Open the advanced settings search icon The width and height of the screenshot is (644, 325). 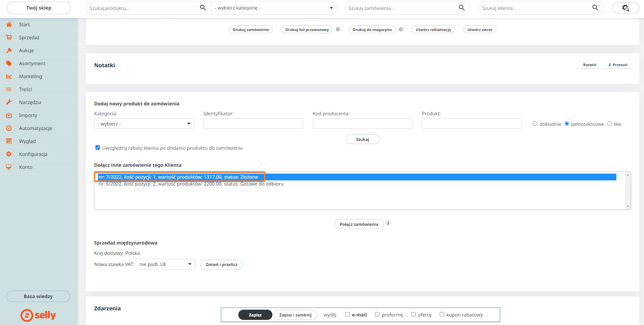pos(625,8)
